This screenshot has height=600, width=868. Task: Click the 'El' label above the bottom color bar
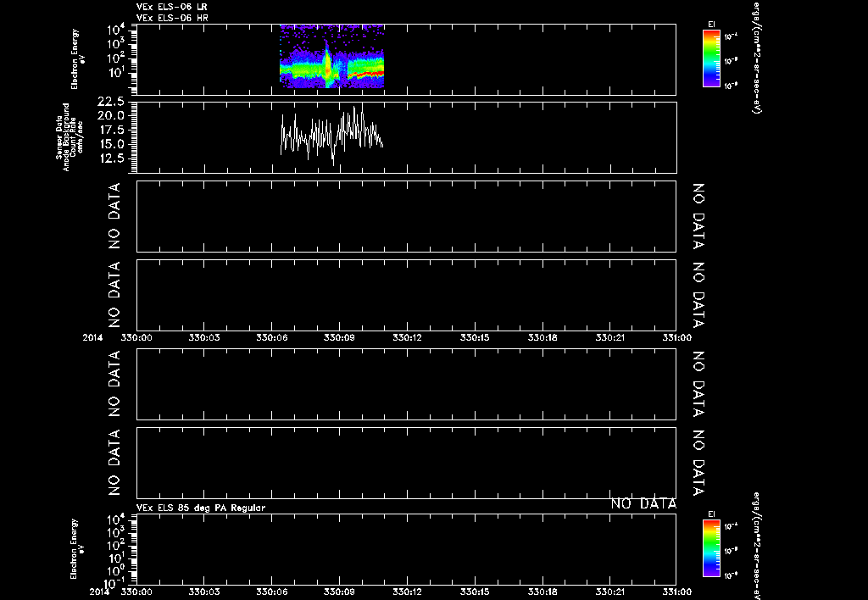pos(711,514)
